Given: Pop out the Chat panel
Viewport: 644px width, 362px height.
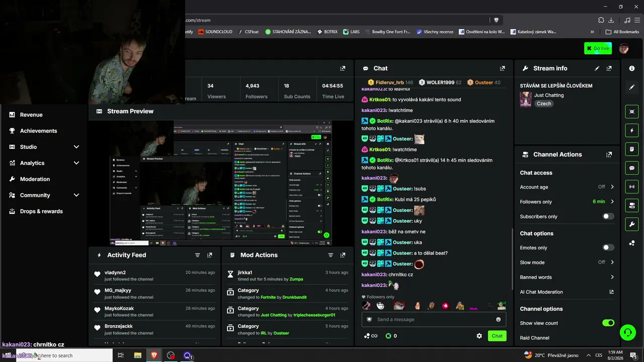Looking at the screenshot, I should point(502,68).
